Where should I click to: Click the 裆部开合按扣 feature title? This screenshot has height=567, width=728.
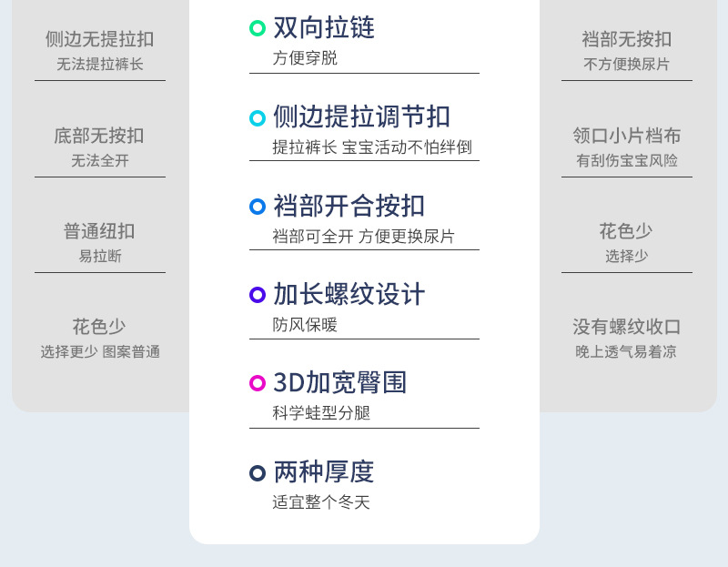[x=349, y=207]
